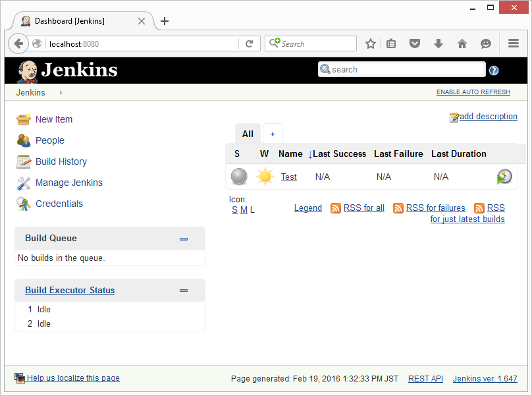532x396 pixels.
Task: Click the sunny weather icon for Test
Action: coord(265,177)
